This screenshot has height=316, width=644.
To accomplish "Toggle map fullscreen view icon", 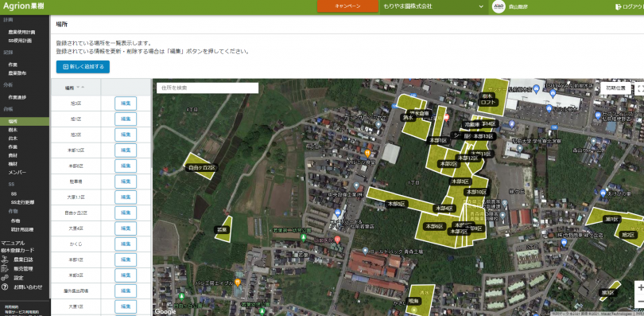I will click(640, 88).
